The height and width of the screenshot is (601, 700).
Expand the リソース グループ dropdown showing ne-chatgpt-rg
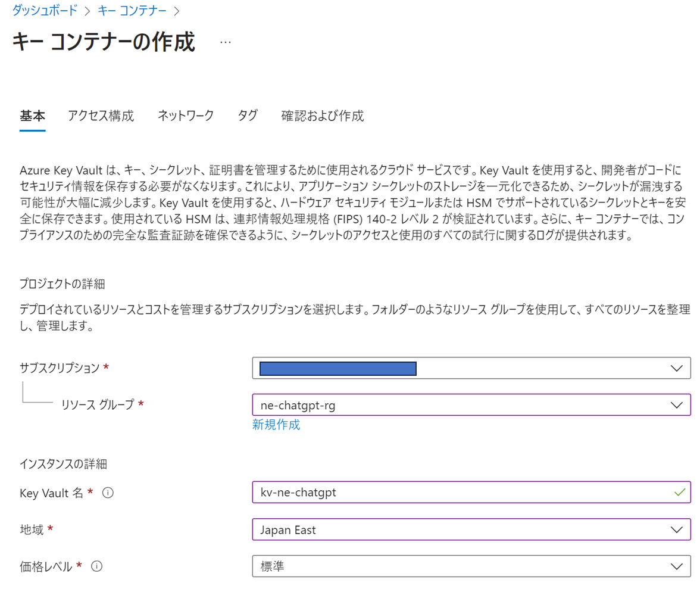coord(471,405)
